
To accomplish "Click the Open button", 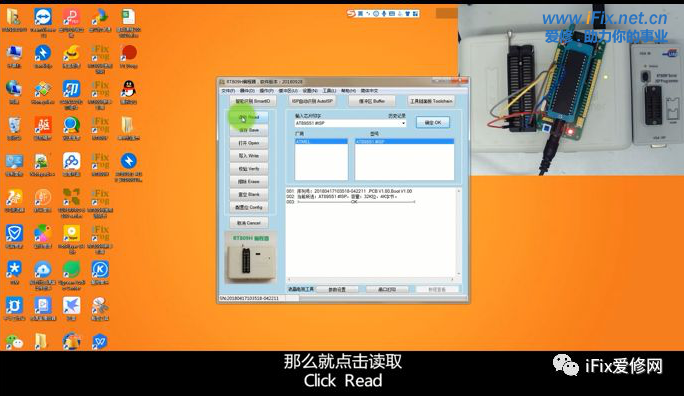I will 249,143.
